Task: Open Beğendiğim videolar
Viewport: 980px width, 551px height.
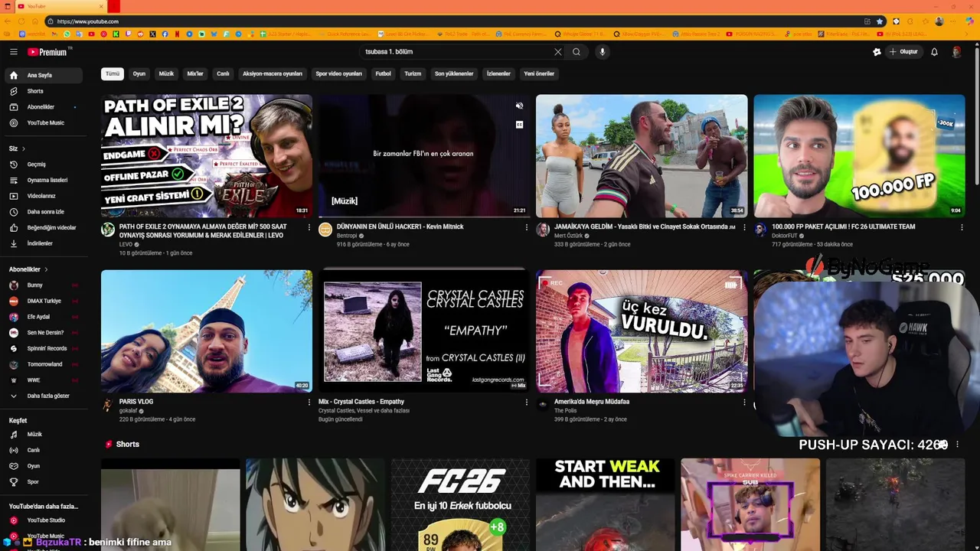Action: tap(43, 227)
